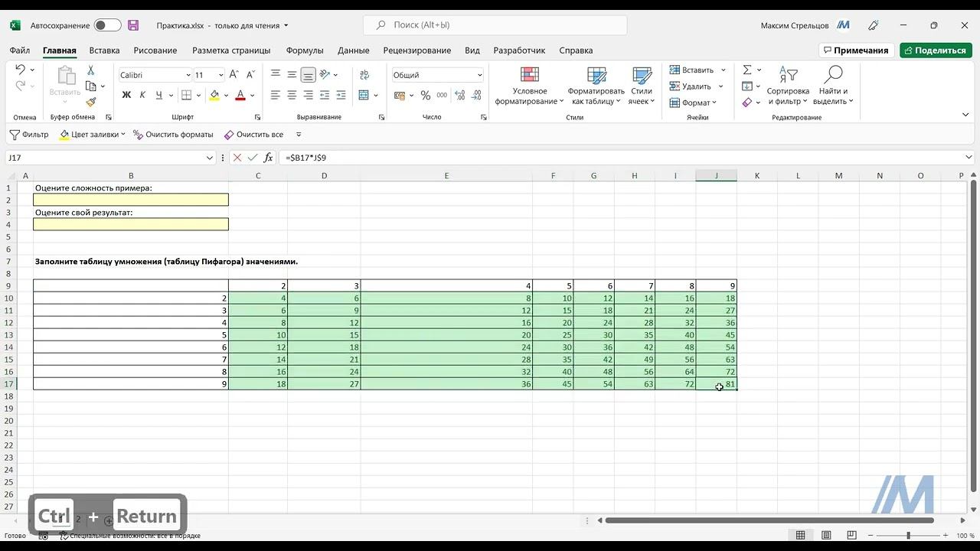Click the Format Painter brush icon
980x551 pixels.
tap(90, 102)
